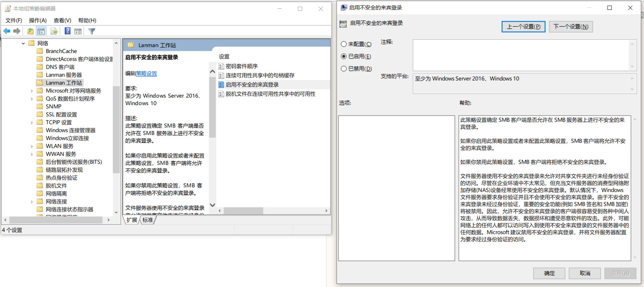
Task: Click inside the 注释 comment text box
Action: pyautogui.click(x=521, y=55)
